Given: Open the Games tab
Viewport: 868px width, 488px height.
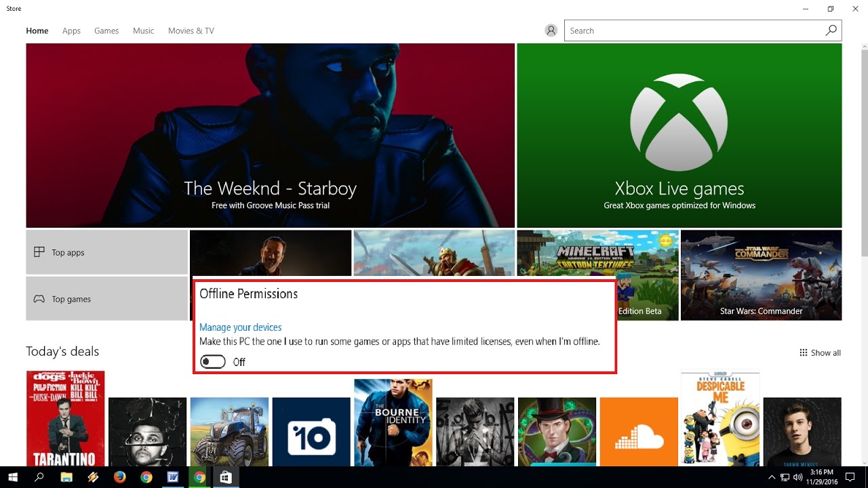Looking at the screenshot, I should 106,30.
